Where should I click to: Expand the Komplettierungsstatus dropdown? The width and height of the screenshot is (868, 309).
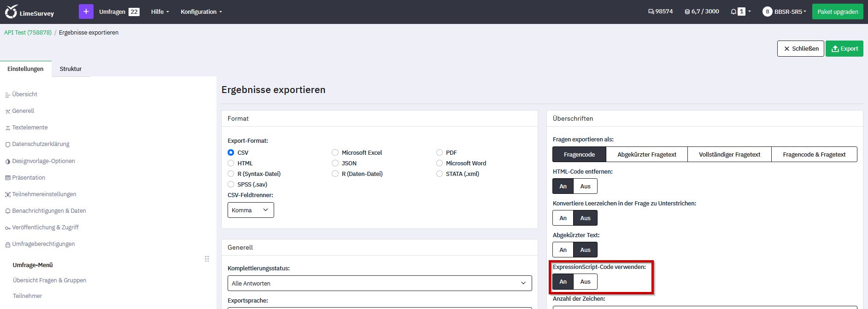(379, 283)
